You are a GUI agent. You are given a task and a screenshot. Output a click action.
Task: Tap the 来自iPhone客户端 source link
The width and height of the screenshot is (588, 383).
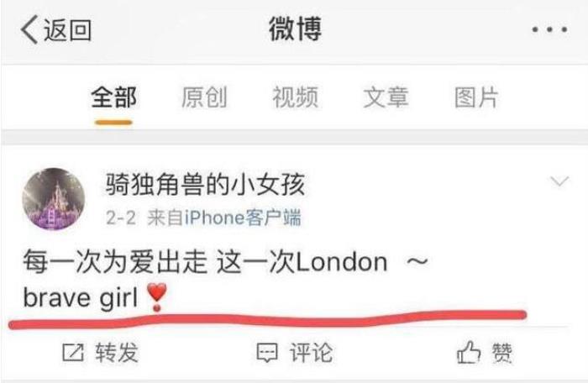224,218
